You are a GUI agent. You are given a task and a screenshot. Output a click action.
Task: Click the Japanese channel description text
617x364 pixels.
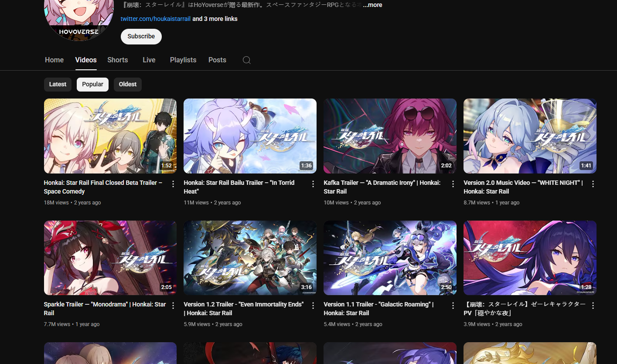point(241,5)
